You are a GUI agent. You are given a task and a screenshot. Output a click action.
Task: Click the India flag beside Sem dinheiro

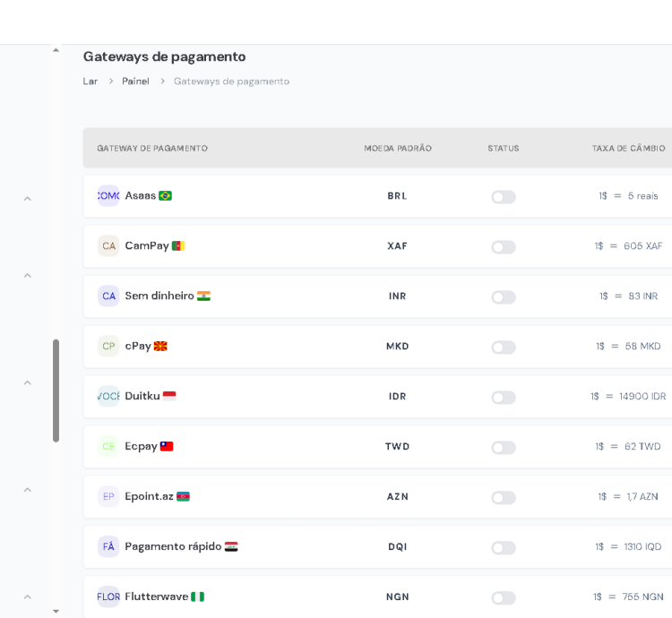[203, 296]
